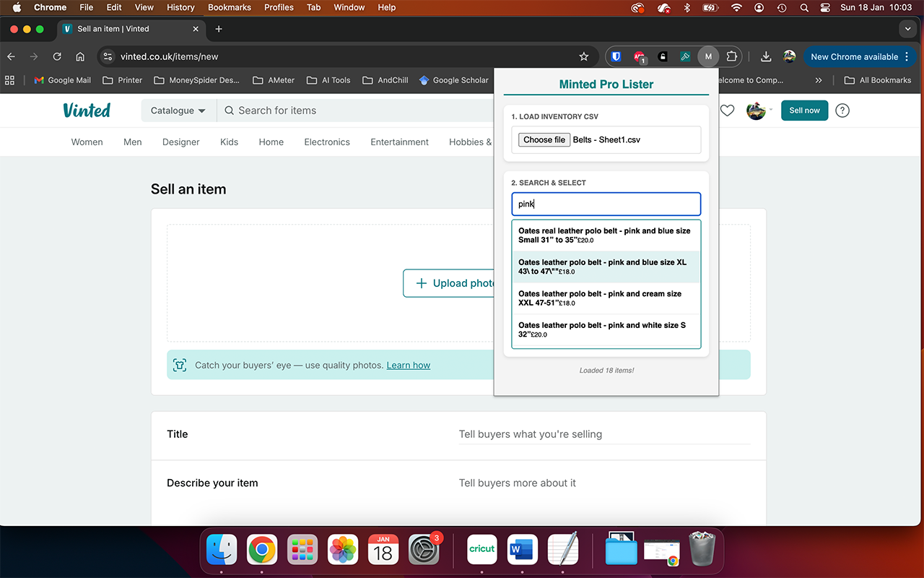Click the teal hammer extension icon

click(x=686, y=56)
